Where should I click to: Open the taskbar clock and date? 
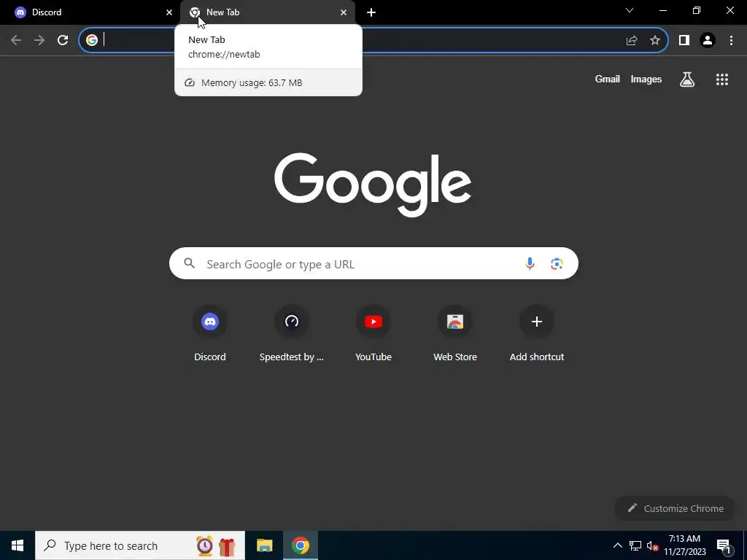coord(685,545)
